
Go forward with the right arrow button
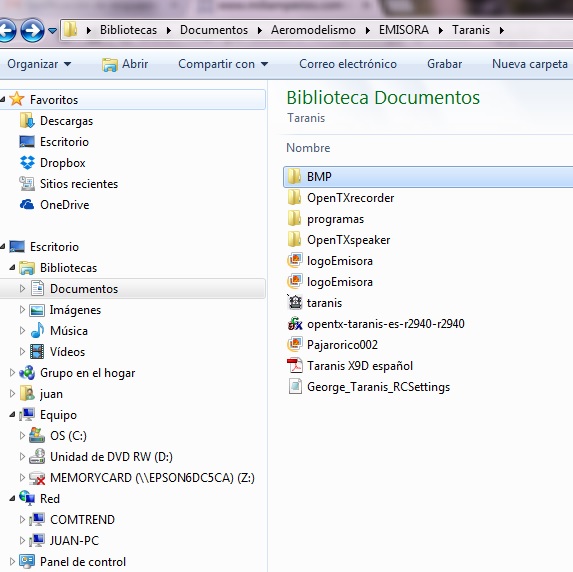click(x=33, y=30)
